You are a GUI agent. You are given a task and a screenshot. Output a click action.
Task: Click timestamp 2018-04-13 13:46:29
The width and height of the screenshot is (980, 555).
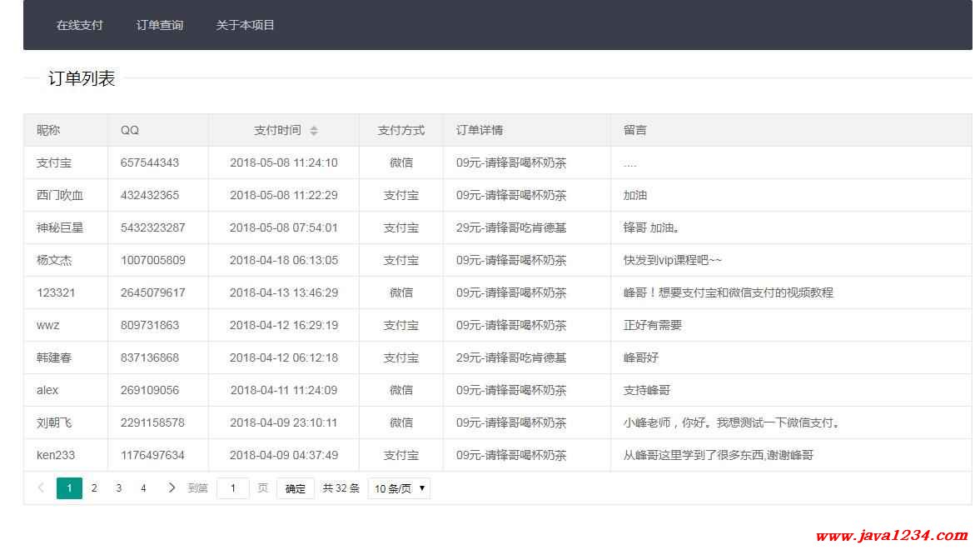click(284, 292)
